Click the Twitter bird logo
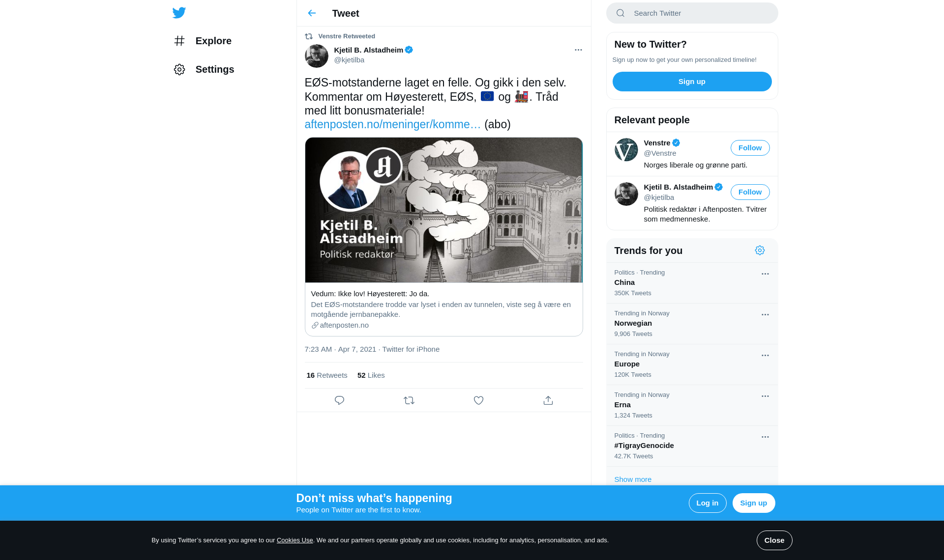944x560 pixels. point(179,13)
